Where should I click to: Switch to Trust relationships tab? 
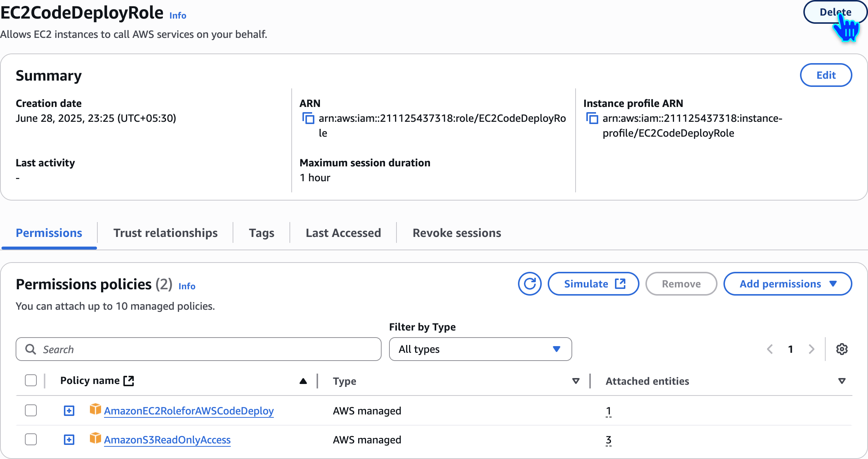pyautogui.click(x=165, y=233)
